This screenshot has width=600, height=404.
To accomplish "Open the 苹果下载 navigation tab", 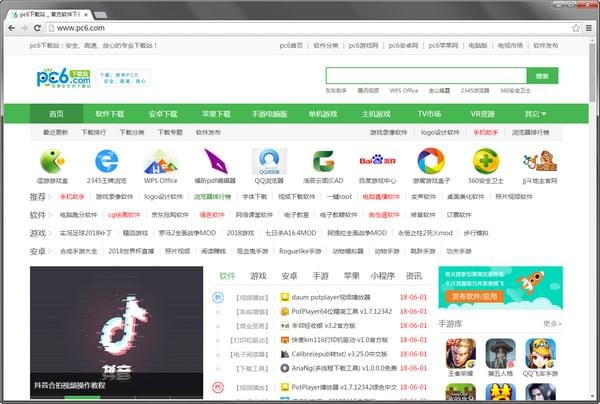I will point(216,114).
